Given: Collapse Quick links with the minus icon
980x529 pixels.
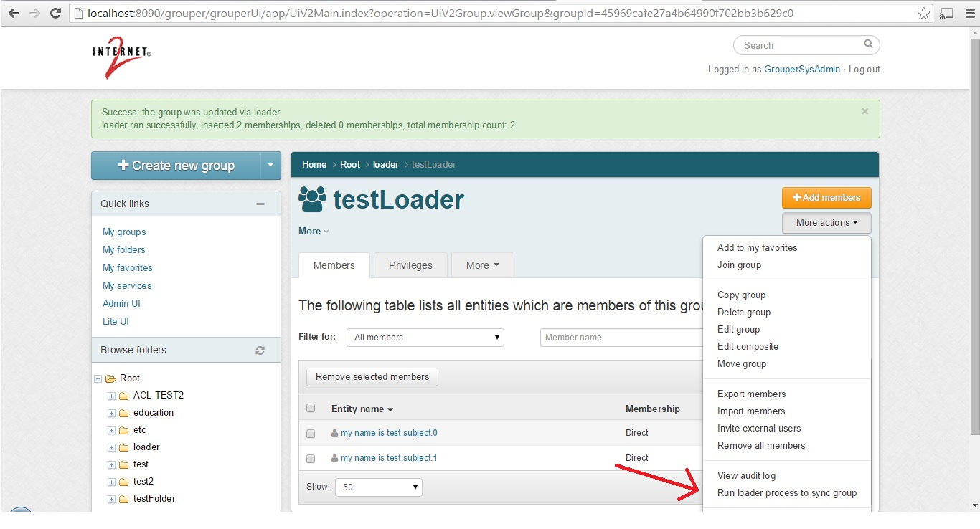Looking at the screenshot, I should click(x=260, y=204).
